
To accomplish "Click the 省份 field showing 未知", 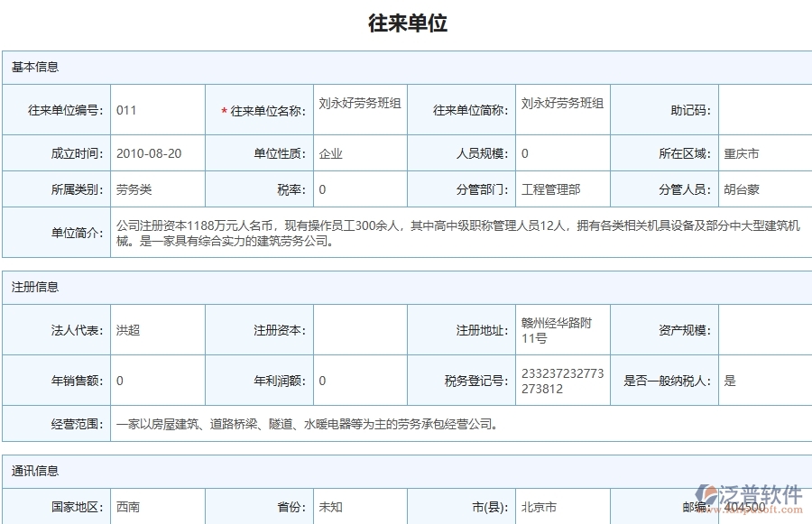I will click(x=334, y=506).
